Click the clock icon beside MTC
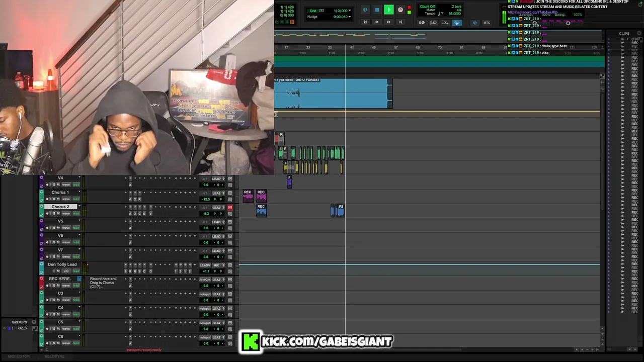644x362 pixels. (x=475, y=23)
